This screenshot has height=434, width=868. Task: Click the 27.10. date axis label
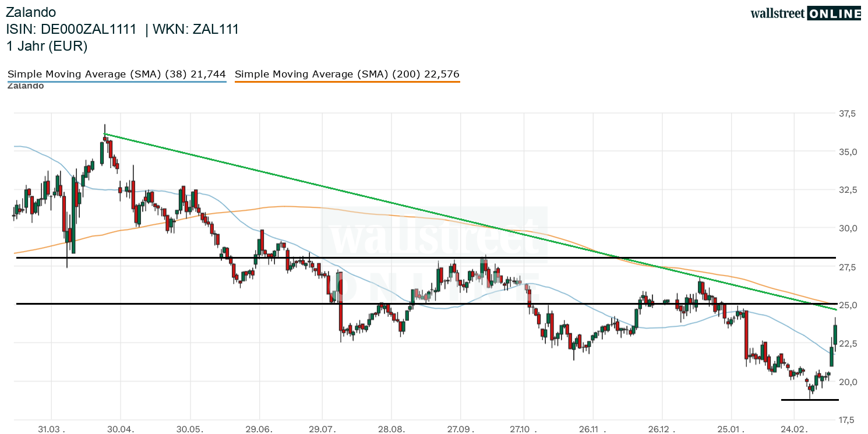click(x=524, y=429)
